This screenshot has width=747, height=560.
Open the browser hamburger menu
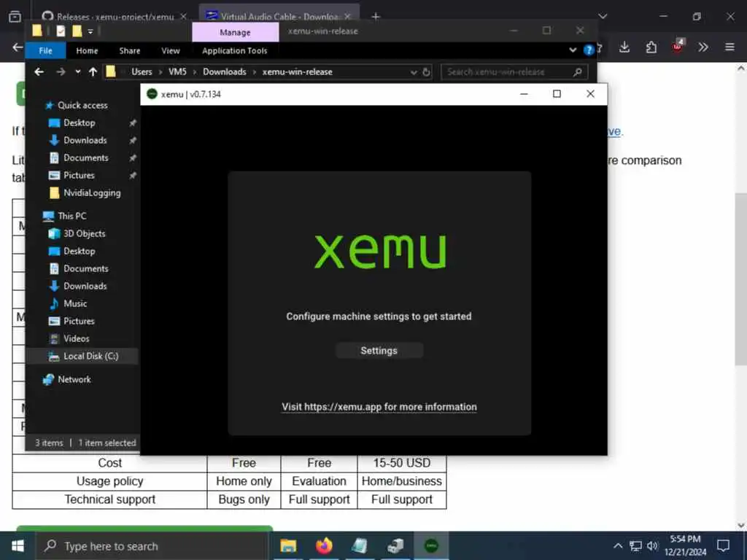point(729,47)
